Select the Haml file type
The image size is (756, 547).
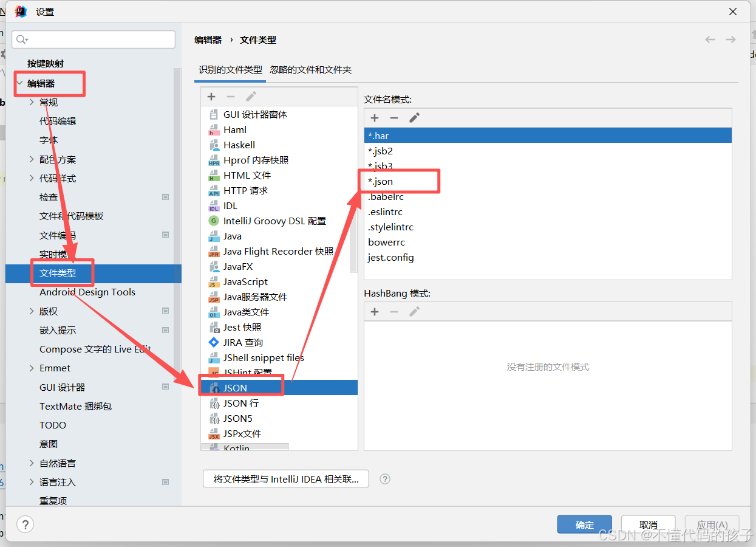tap(279, 129)
